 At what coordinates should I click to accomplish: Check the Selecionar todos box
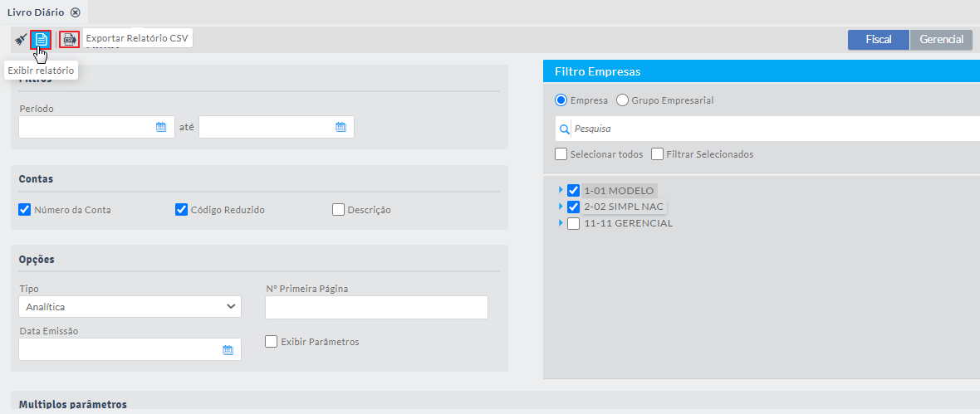point(561,154)
